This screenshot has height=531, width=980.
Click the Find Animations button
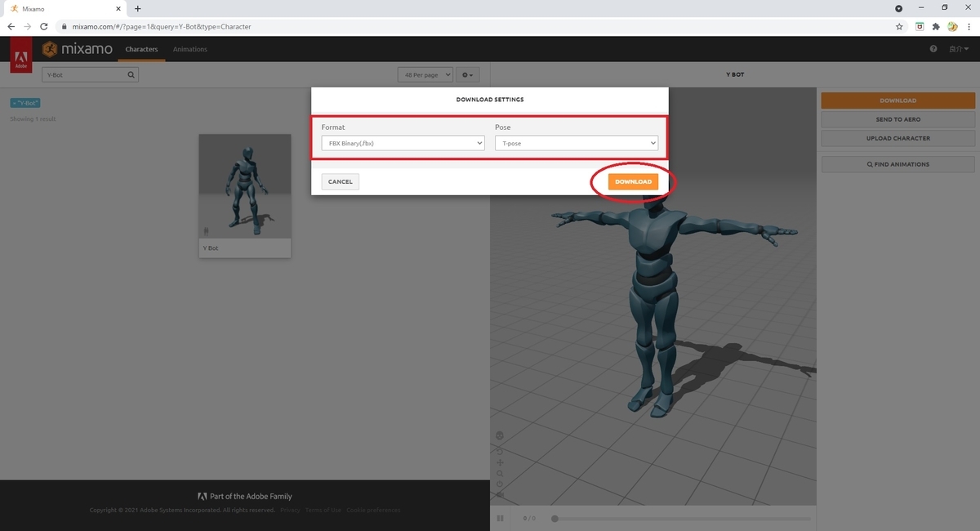pyautogui.click(x=898, y=164)
